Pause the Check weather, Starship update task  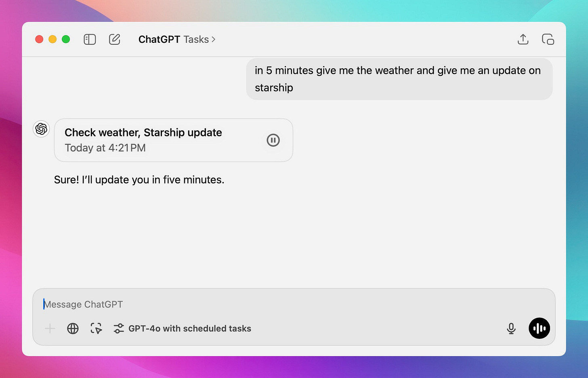[x=273, y=140]
